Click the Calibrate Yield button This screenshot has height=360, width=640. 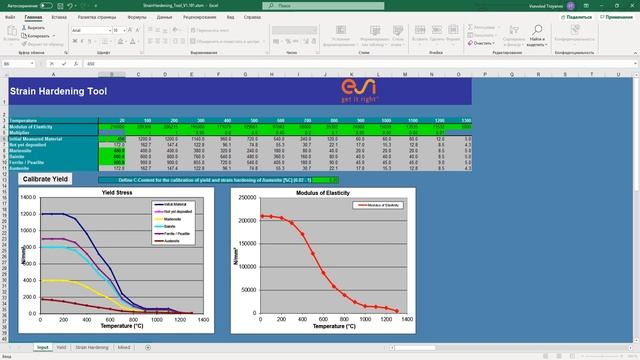(45, 179)
